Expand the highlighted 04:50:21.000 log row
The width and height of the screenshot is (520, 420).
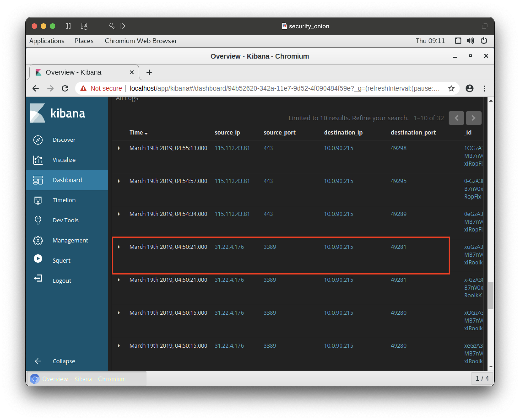click(x=119, y=247)
